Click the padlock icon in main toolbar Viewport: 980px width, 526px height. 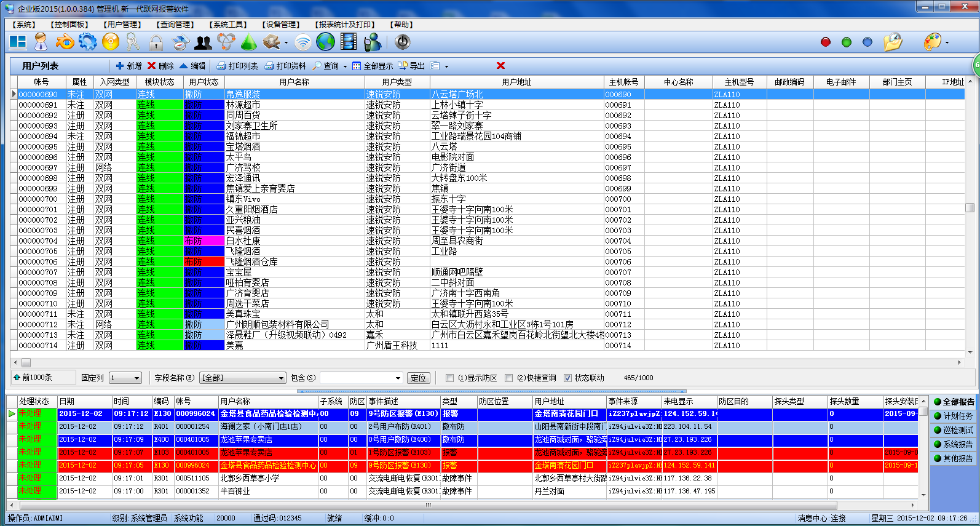[x=156, y=42]
